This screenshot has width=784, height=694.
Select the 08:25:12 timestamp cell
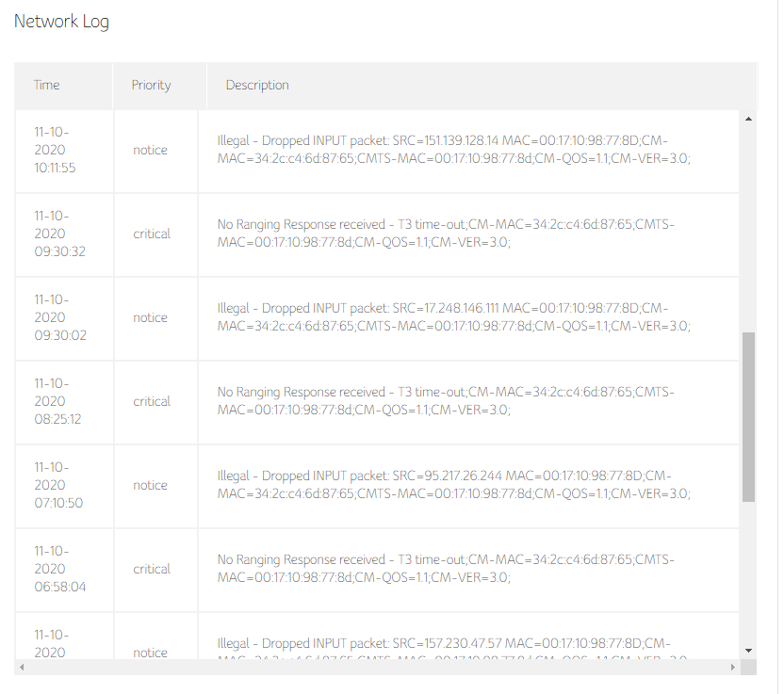57,401
